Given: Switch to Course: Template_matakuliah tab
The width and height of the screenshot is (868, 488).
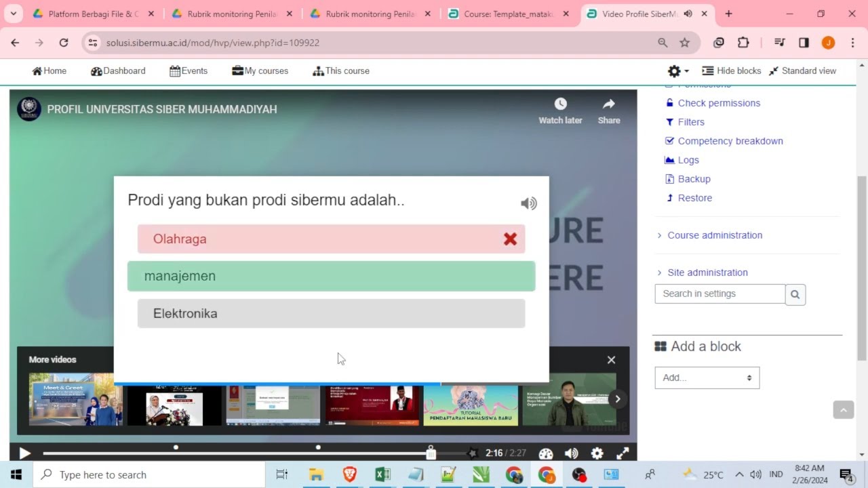Looking at the screenshot, I should (x=509, y=14).
